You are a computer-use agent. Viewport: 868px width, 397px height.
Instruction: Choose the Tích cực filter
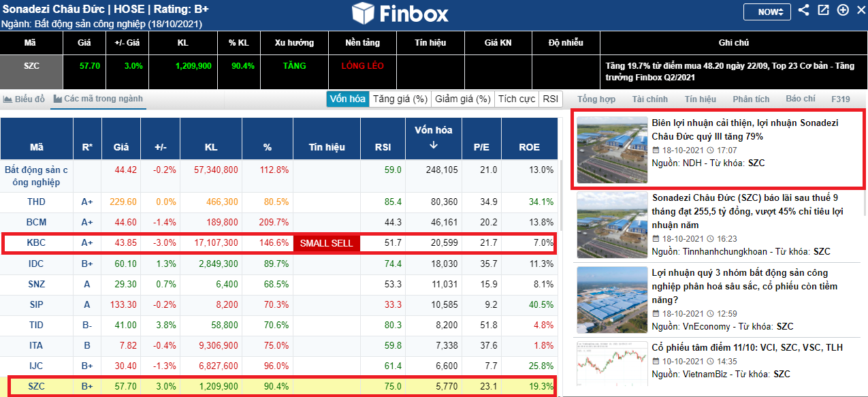pos(517,99)
